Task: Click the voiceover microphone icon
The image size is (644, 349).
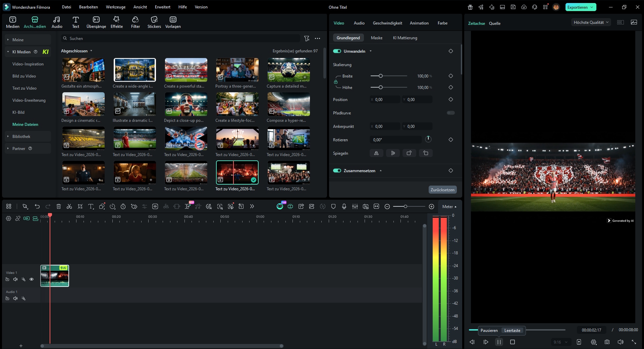Action: tap(344, 206)
